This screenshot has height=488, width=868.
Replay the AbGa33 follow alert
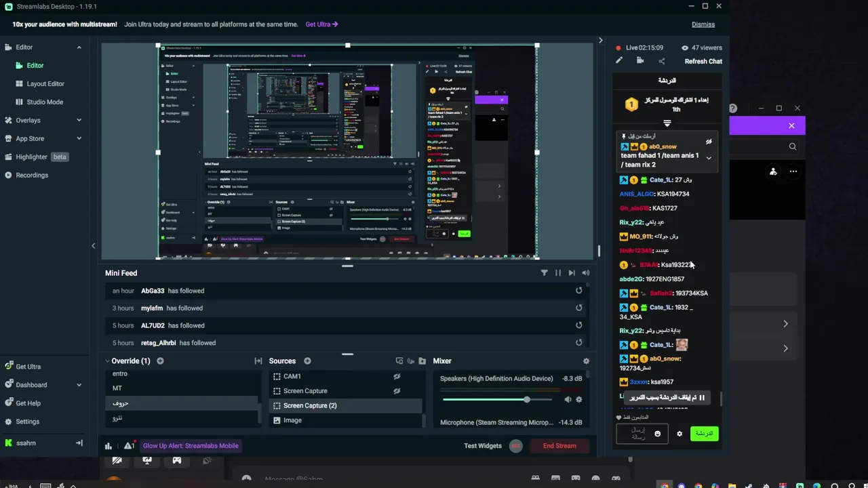[x=578, y=291]
